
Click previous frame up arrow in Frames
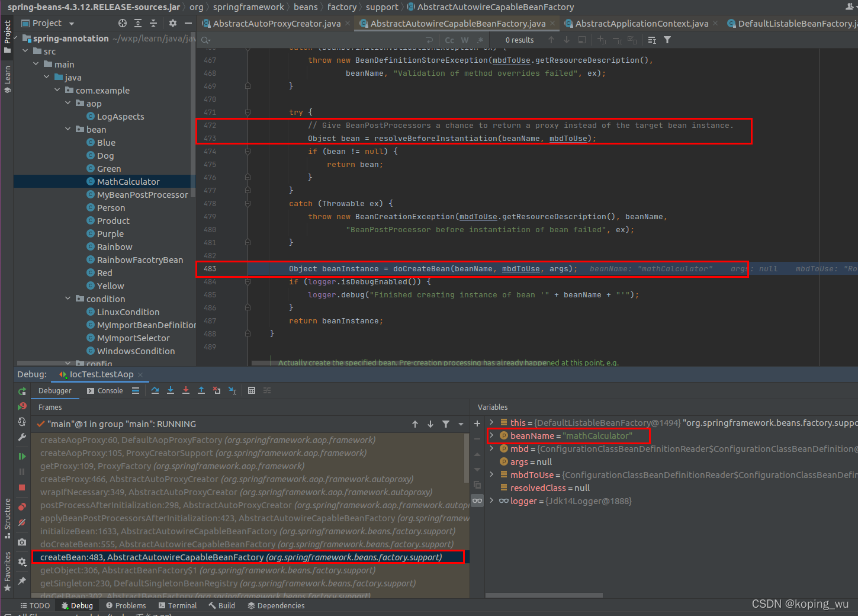click(415, 424)
